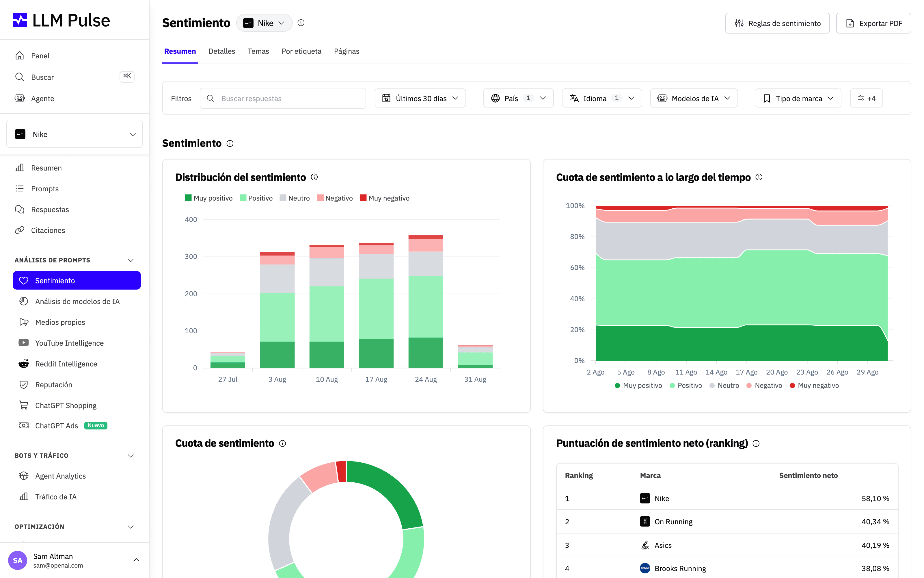Click the Reddit Intelligence icon
Screen dimensions: 924x578
pos(24,364)
